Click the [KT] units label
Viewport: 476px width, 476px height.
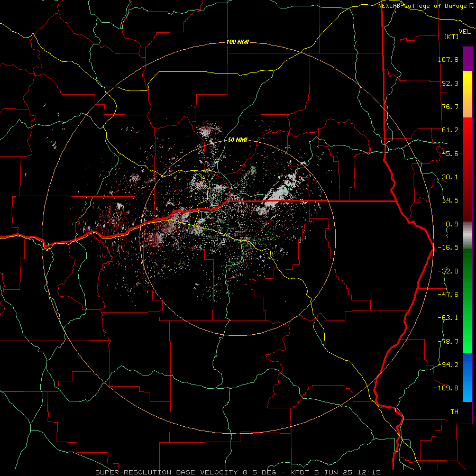tap(452, 36)
